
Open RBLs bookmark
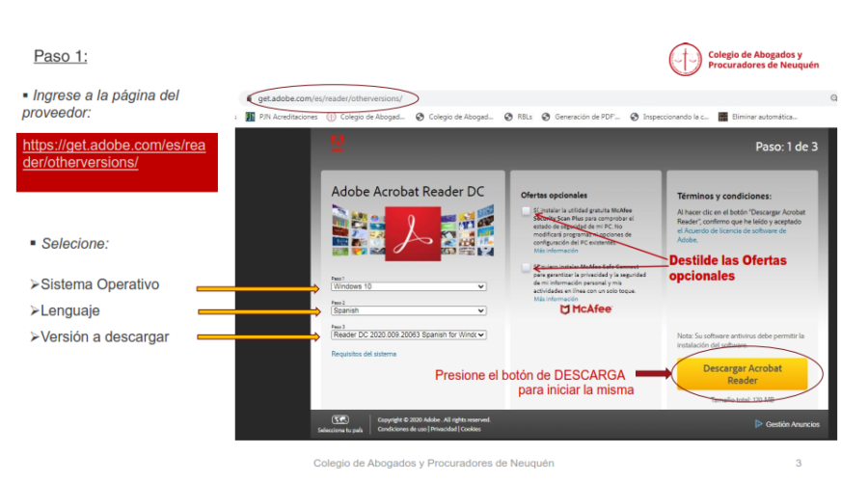tap(518, 117)
